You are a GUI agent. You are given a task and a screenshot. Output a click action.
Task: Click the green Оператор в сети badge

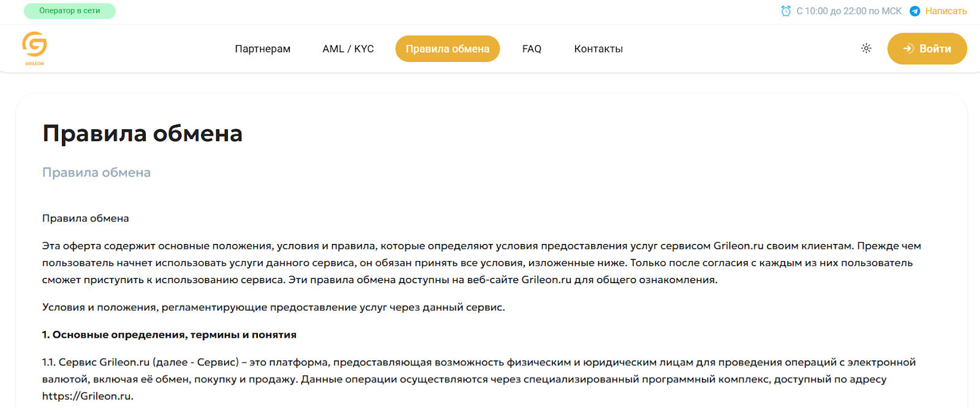69,11
